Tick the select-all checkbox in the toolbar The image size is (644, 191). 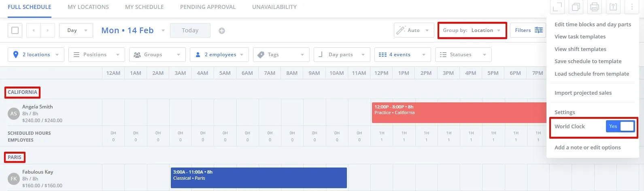(15, 30)
